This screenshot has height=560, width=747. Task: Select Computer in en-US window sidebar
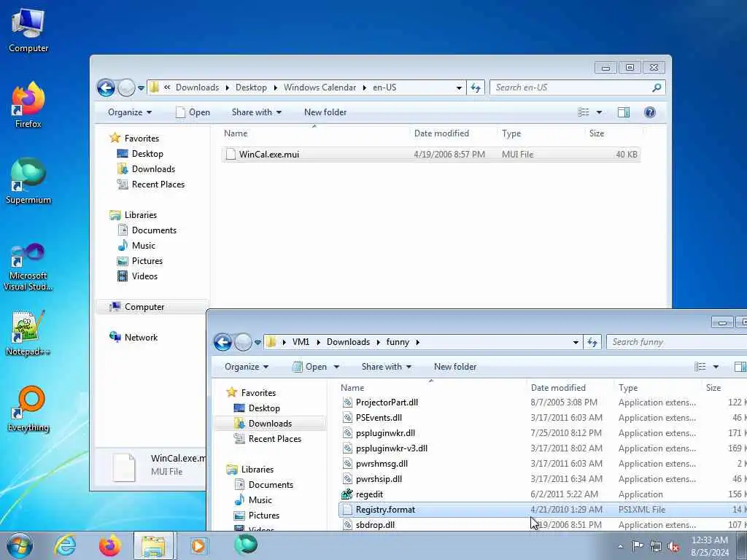click(144, 307)
